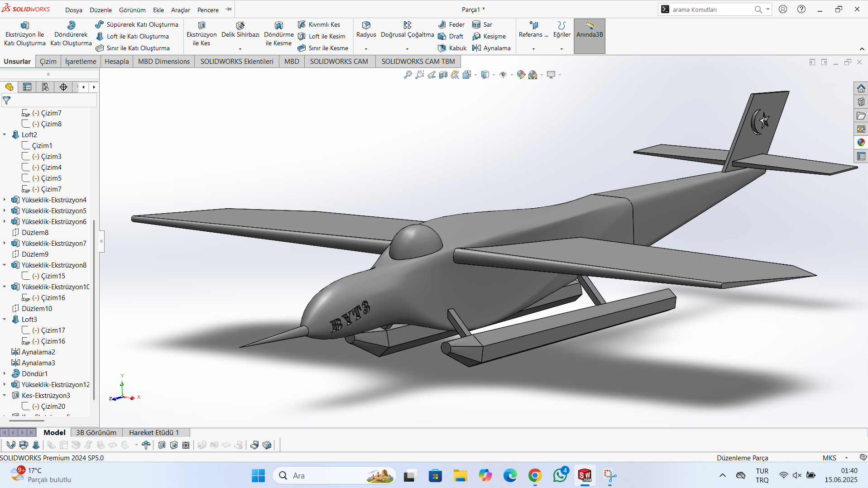The height and width of the screenshot is (488, 868).
Task: Collapse the Loft2 tree node
Action: coord(5,134)
